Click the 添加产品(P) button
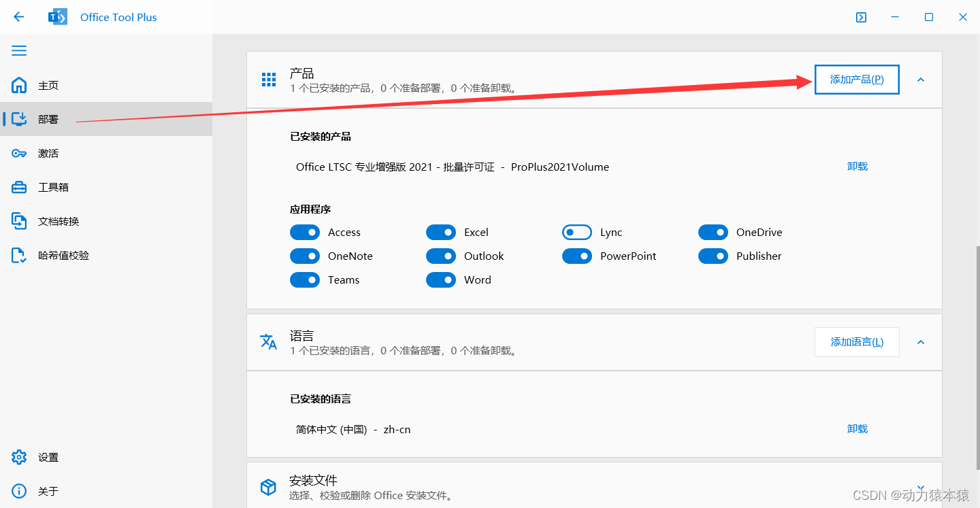The image size is (980, 508). [857, 80]
